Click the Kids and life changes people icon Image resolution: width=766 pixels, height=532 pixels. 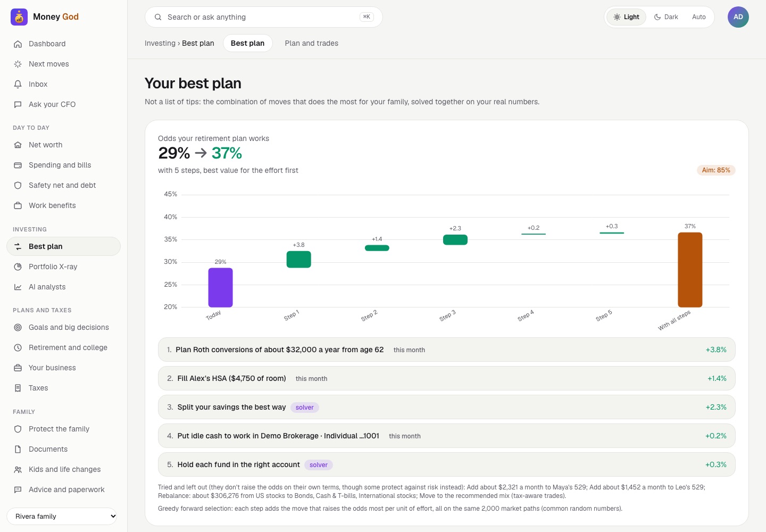(18, 470)
